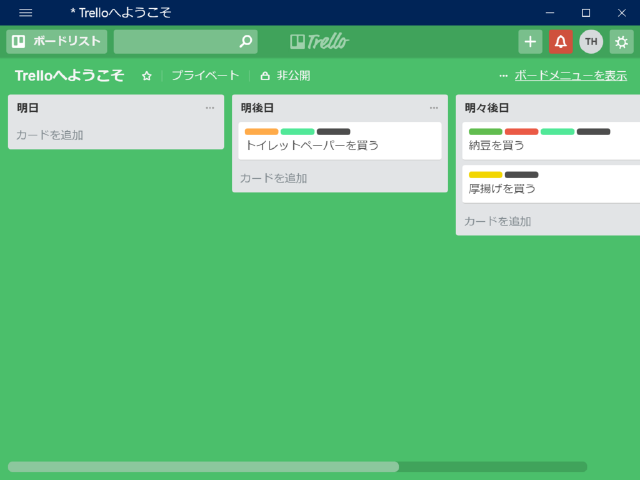Screen dimensions: 640x480
Task: Open the ボードリスト board list
Action: point(57,41)
